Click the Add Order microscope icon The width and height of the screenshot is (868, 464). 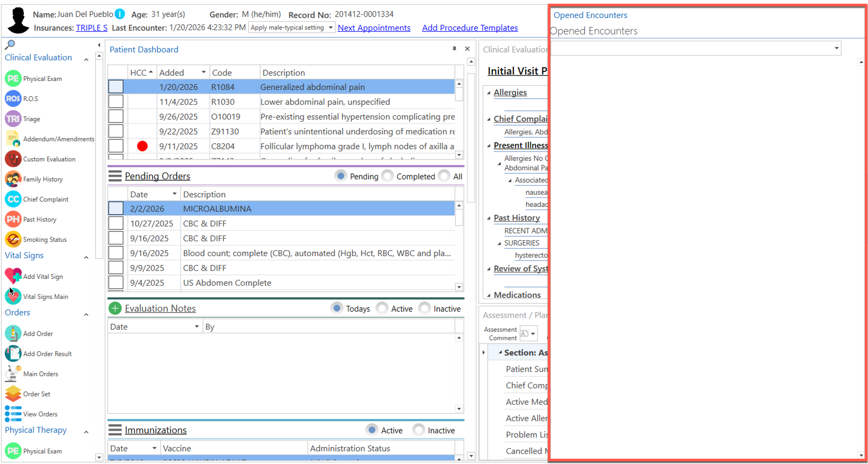coord(13,333)
